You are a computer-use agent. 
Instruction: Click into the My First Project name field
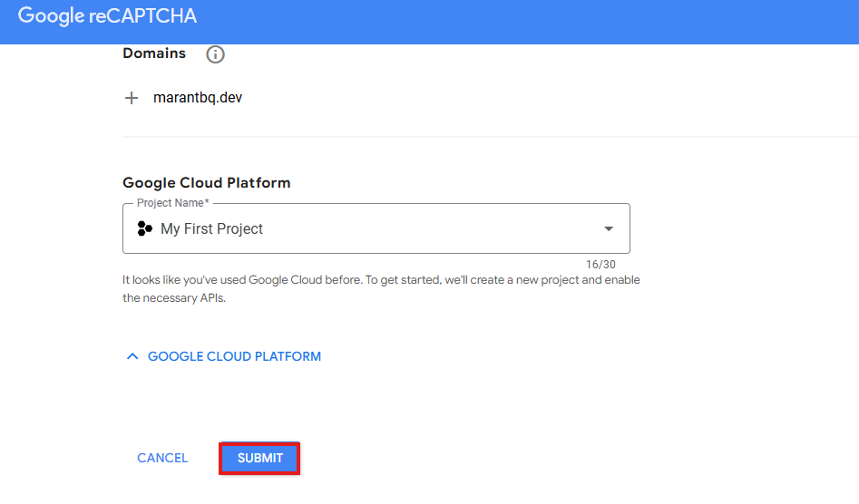(x=376, y=228)
